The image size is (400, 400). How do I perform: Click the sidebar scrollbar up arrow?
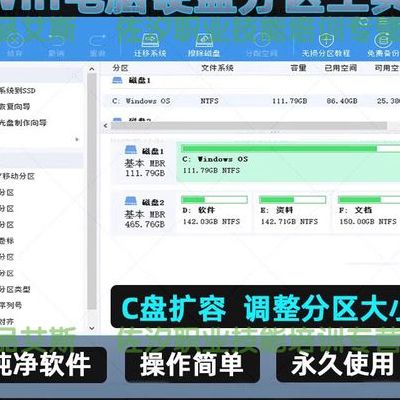tap(92, 69)
